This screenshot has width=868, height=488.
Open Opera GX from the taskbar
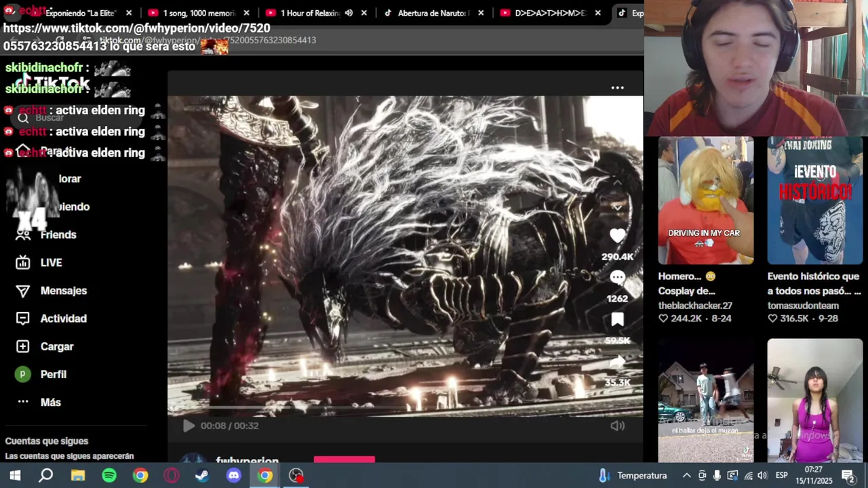pyautogui.click(x=172, y=475)
